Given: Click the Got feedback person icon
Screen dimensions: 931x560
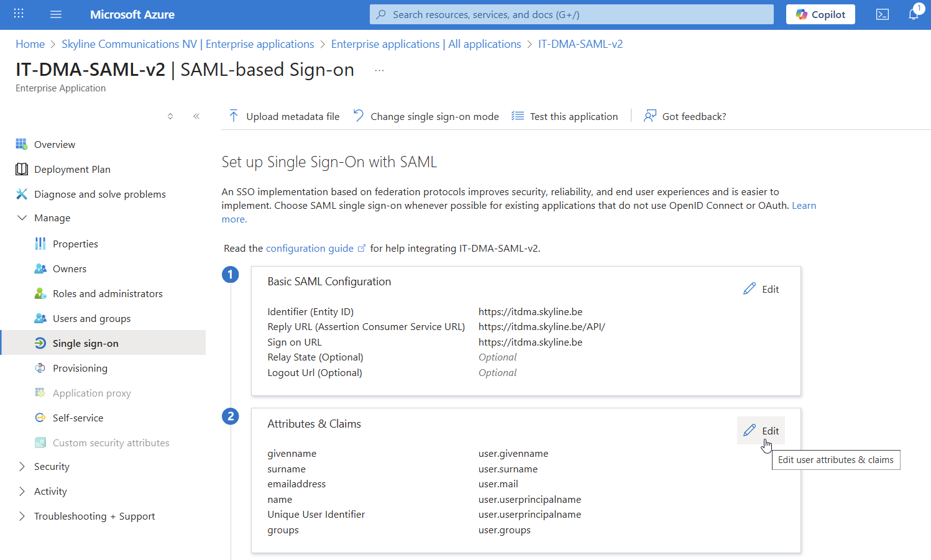Looking at the screenshot, I should (650, 116).
